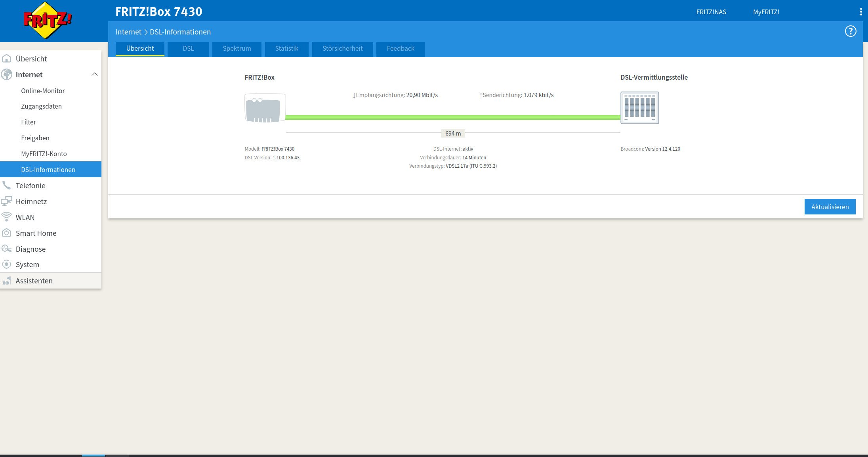
Task: Open the three-dot options menu
Action: (x=860, y=12)
